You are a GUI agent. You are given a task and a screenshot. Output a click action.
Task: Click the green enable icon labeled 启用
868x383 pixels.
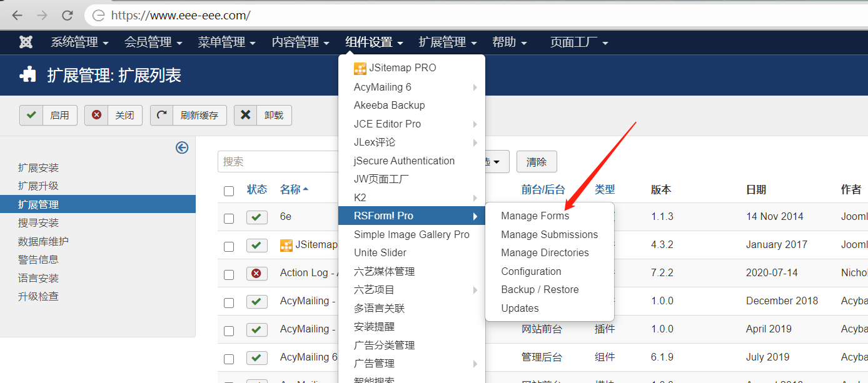(x=32, y=115)
